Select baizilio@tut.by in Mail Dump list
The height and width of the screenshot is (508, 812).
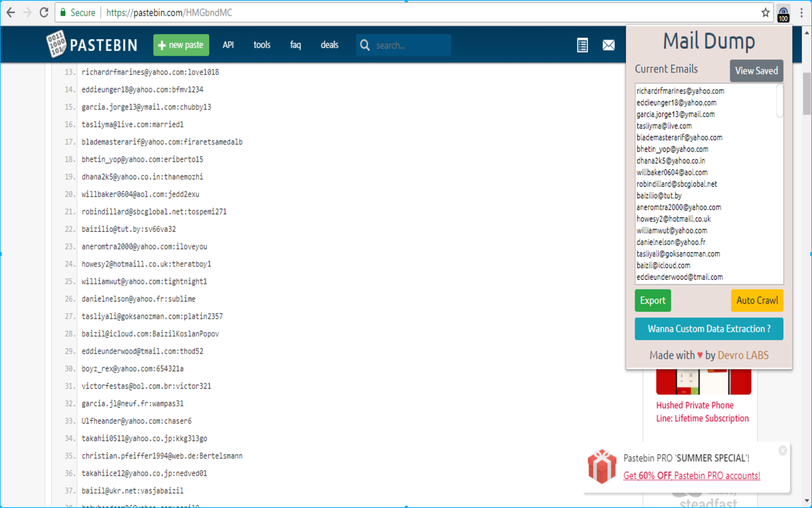coord(659,196)
